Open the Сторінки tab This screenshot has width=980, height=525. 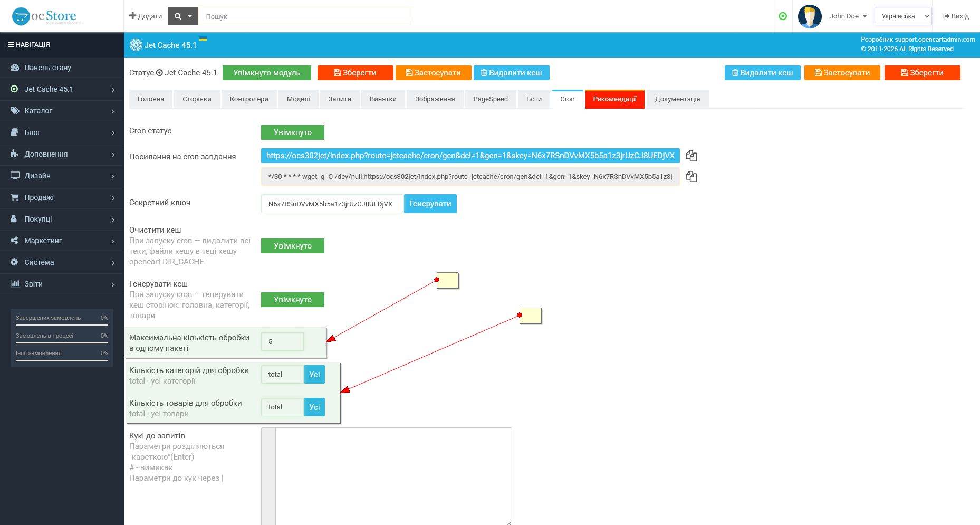click(x=197, y=99)
